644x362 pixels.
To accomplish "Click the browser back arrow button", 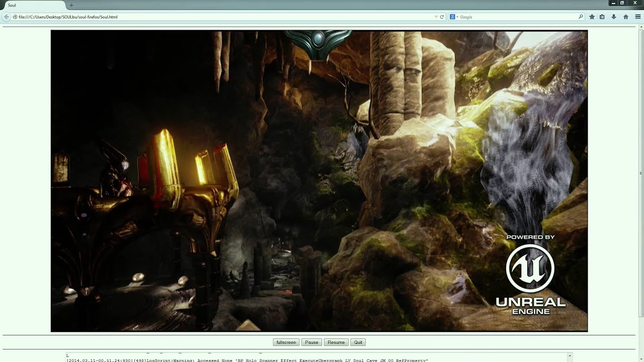I will point(6,17).
